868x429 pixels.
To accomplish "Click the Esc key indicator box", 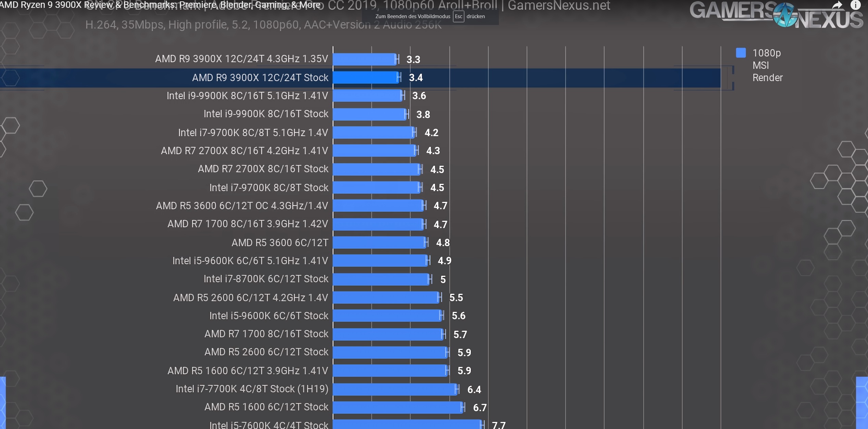I will (x=458, y=16).
